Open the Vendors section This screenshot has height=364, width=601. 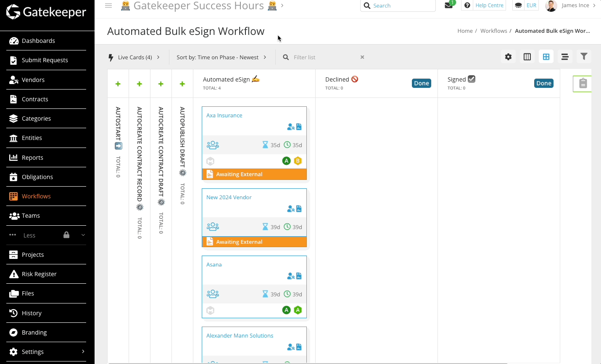33,79
